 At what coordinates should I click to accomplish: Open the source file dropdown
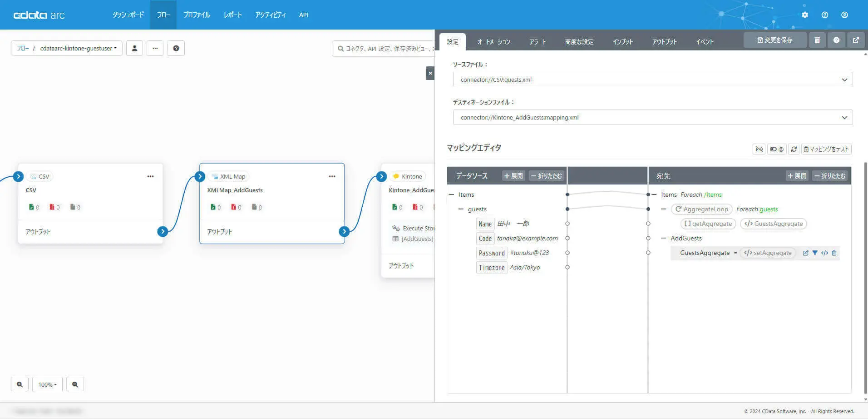652,80
